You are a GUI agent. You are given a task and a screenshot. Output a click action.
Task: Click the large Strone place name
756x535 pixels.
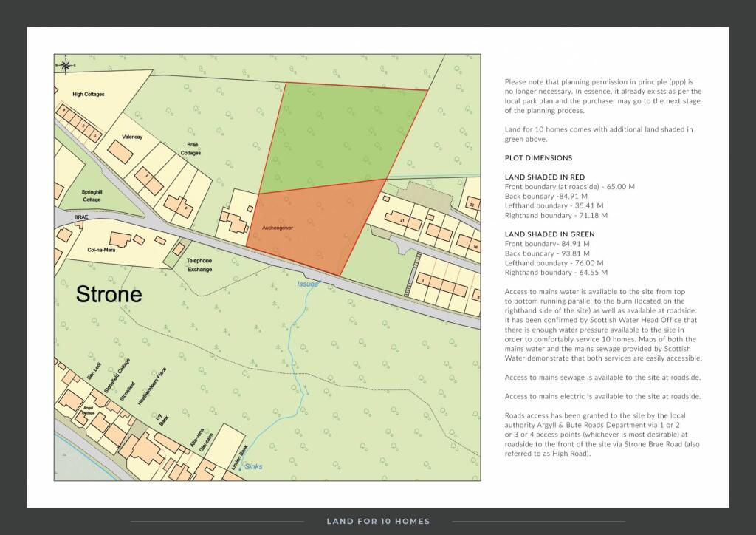[109, 294]
